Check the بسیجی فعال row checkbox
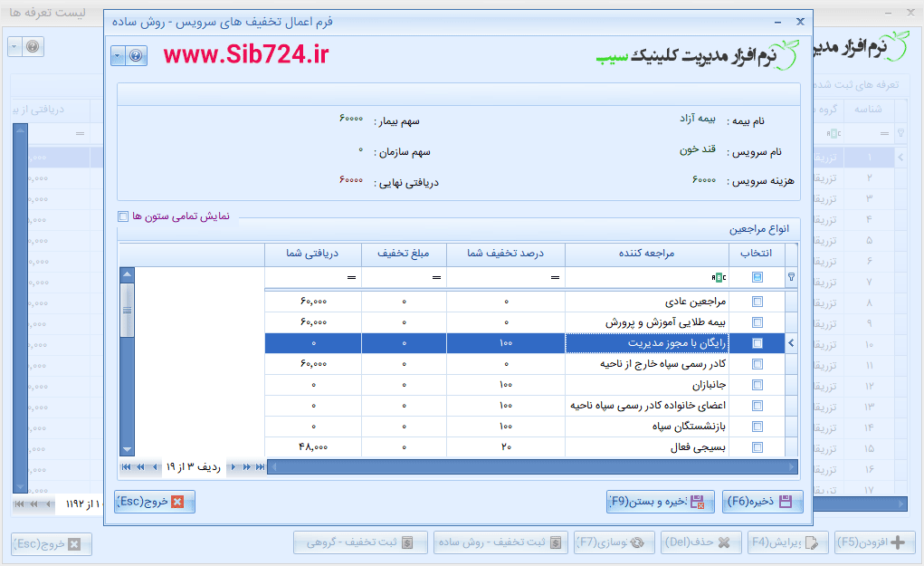Image resolution: width=924 pixels, height=566 pixels. click(757, 446)
